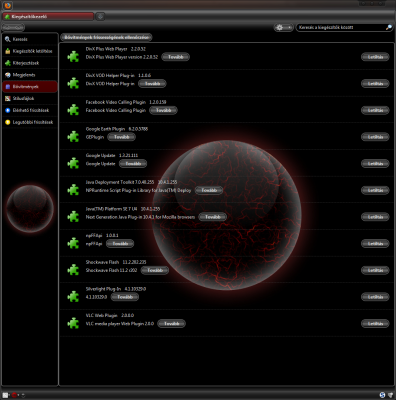The width and height of the screenshot is (396, 400).
Task: Open the Kiegészítők letöltése sidebar category
Action: click(x=30, y=51)
